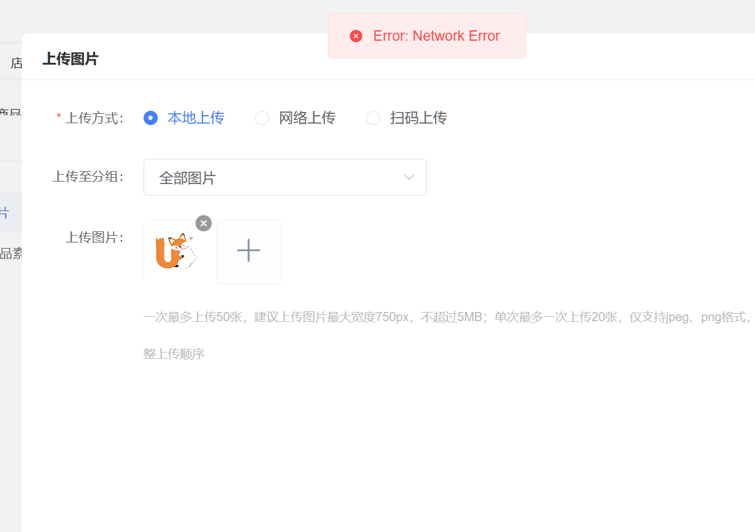Click the Error: Network Error message text

coord(437,36)
